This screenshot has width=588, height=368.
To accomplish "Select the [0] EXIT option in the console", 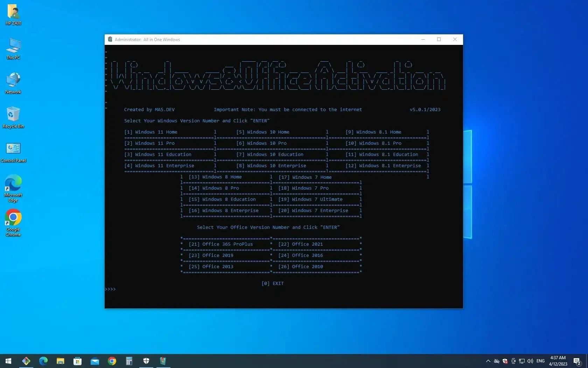I will pos(272,284).
